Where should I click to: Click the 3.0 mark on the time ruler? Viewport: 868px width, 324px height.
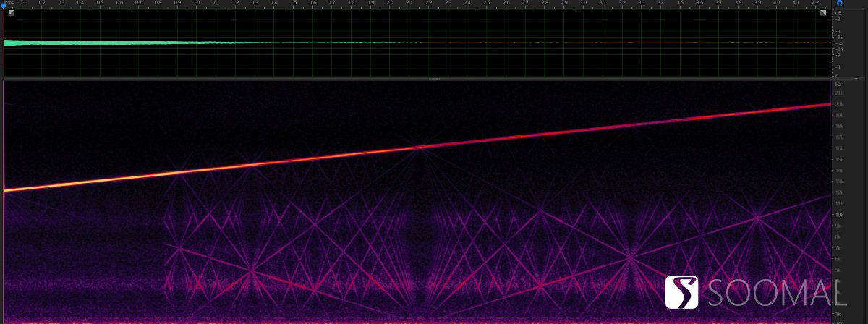pyautogui.click(x=583, y=4)
